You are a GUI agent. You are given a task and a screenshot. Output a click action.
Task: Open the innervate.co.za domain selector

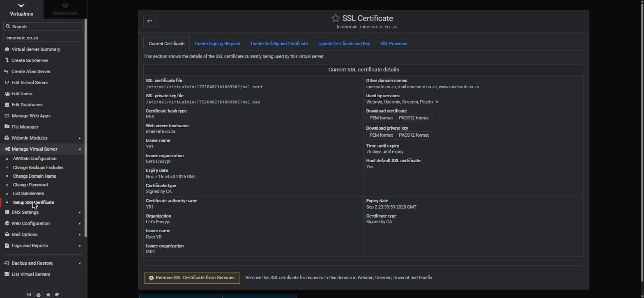pos(43,38)
